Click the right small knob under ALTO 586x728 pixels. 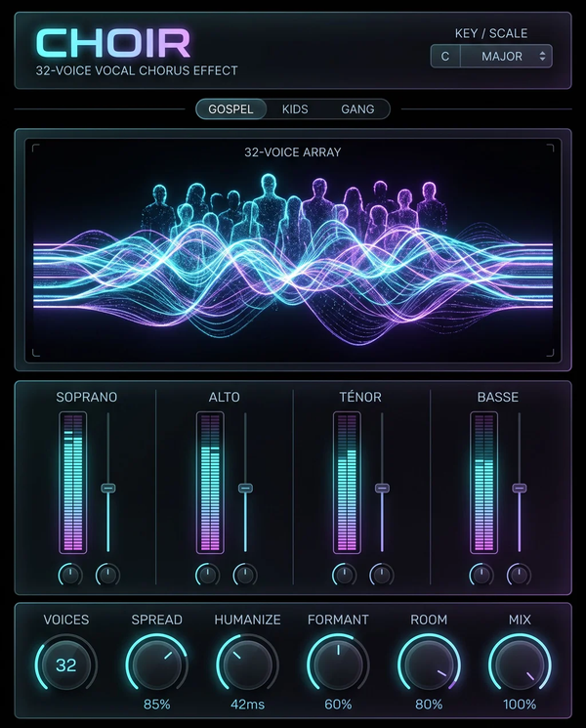[245, 576]
